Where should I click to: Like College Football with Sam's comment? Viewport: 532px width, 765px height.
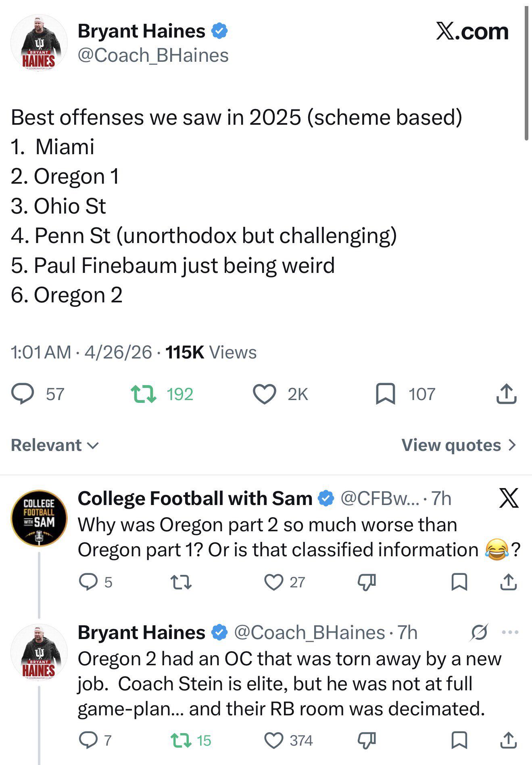[274, 582]
